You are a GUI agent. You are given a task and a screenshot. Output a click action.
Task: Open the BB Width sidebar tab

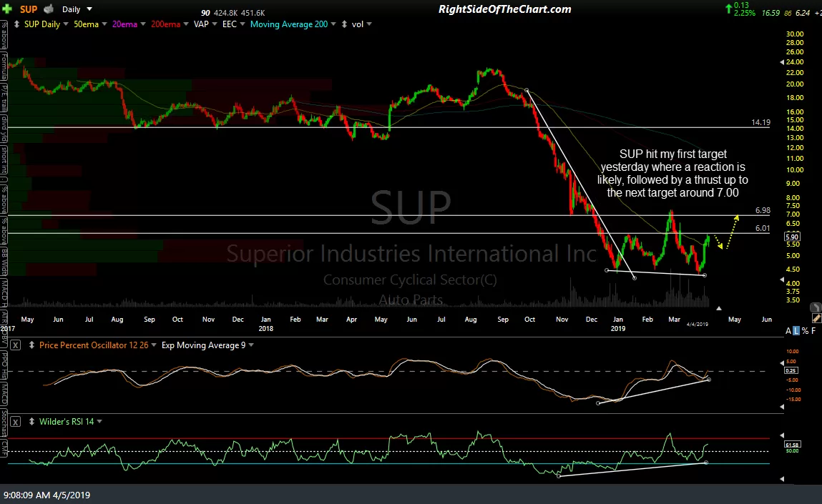pyautogui.click(x=4, y=262)
